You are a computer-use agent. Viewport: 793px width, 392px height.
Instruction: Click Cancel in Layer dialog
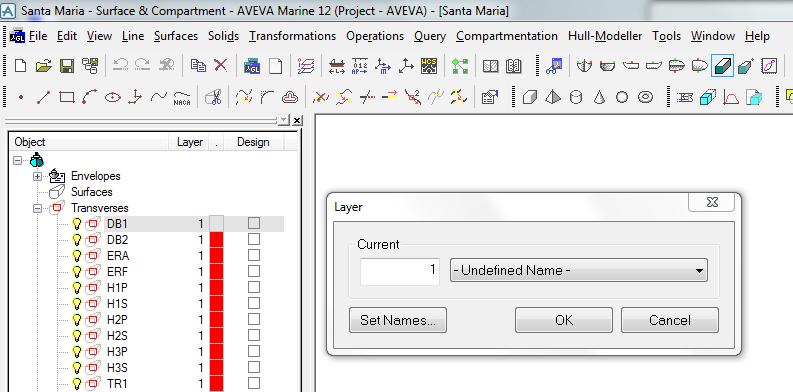tap(670, 320)
